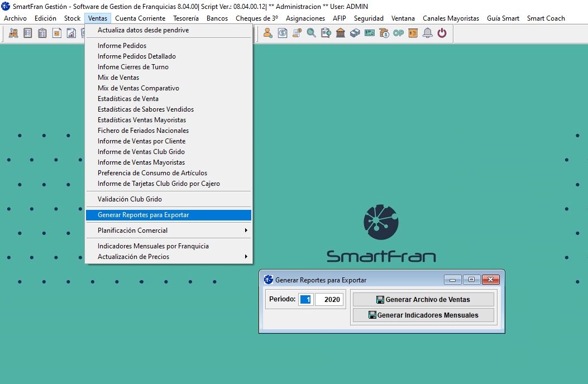The width and height of the screenshot is (588, 384).
Task: Select Validación Club Grido menu entry
Action: pyautogui.click(x=130, y=199)
